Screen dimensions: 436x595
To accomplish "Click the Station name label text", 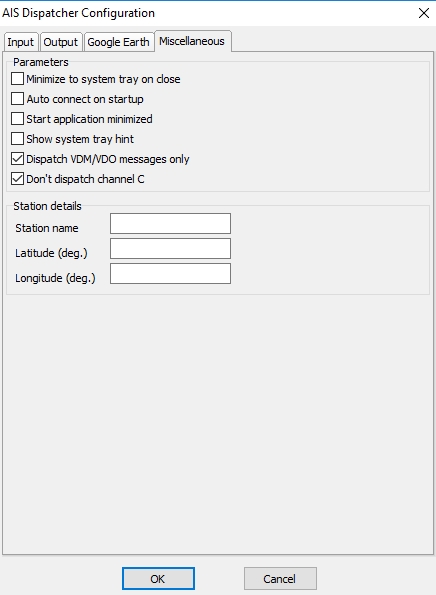I will click(47, 228).
